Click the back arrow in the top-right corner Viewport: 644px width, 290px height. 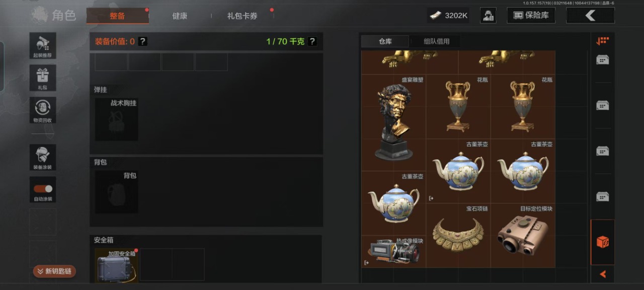(590, 15)
